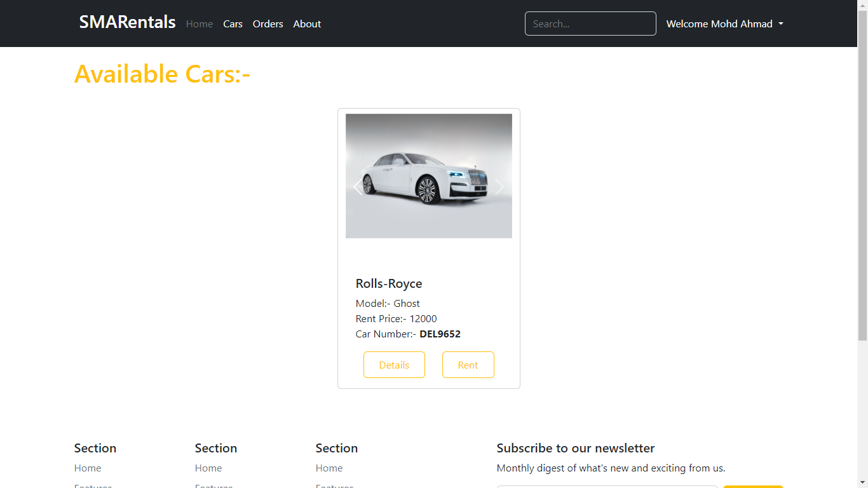Viewport: 868px width, 488px height.
Task: Click the 'Available Cars:-' heading
Action: tap(162, 74)
